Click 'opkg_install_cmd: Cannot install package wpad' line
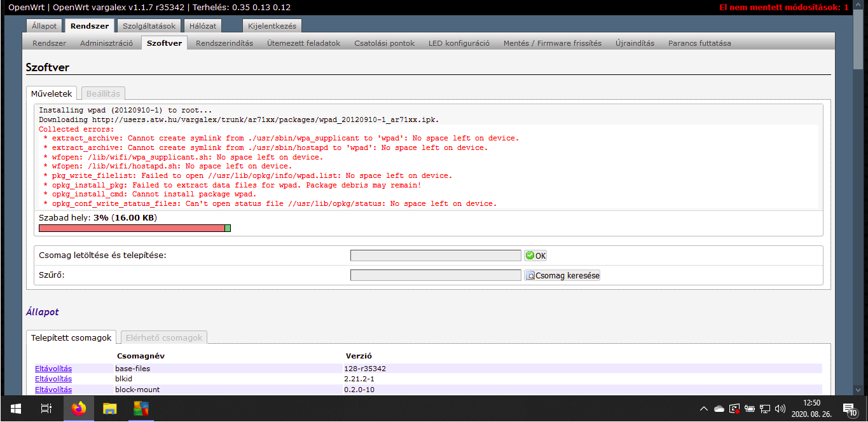868x422 pixels. [x=150, y=194]
